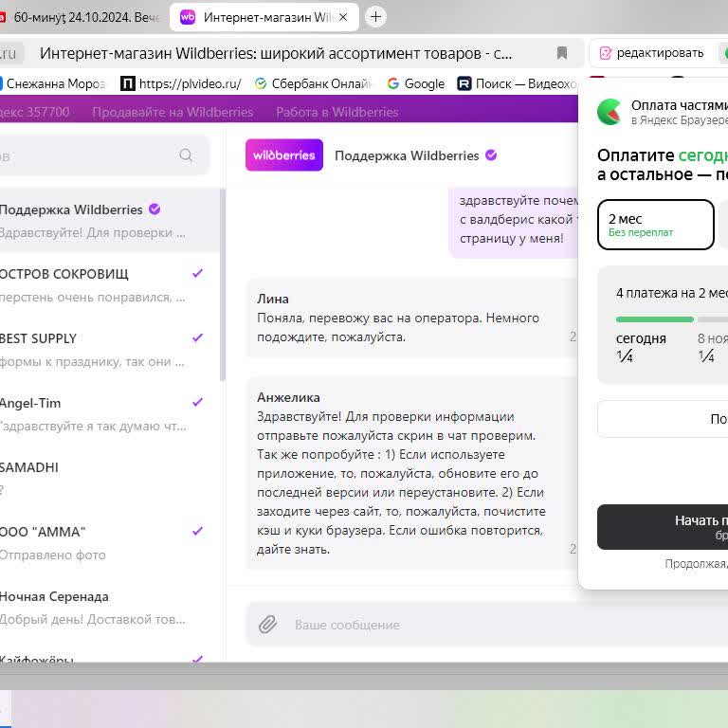Open the BEST SUPPLY chat

point(110,349)
